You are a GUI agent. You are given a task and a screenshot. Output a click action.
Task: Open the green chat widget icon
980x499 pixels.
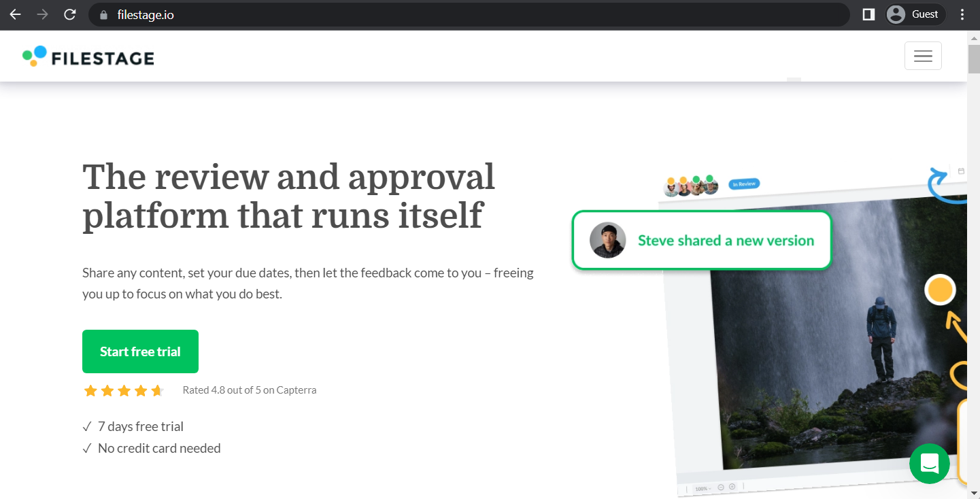tap(930, 464)
